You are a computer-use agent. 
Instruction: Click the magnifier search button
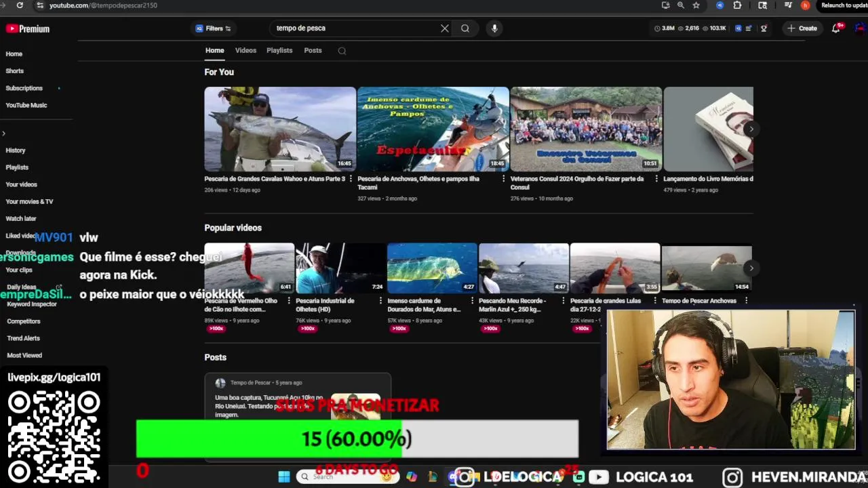pos(465,28)
